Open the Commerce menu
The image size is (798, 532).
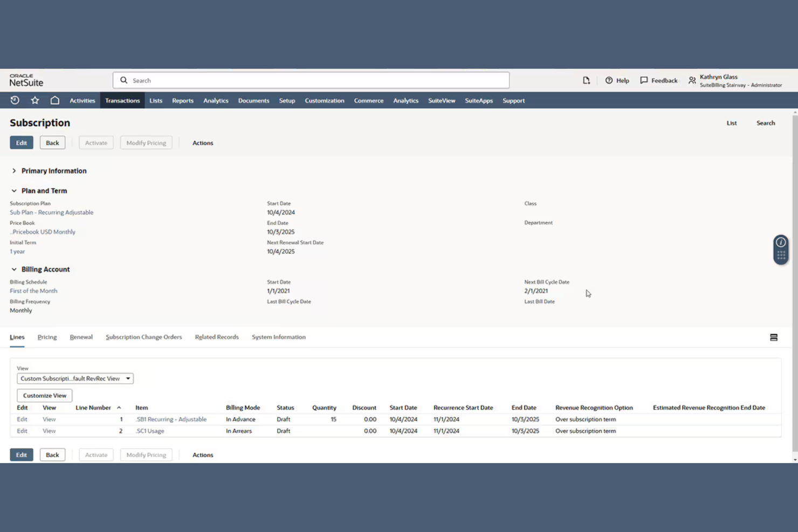click(x=369, y=100)
